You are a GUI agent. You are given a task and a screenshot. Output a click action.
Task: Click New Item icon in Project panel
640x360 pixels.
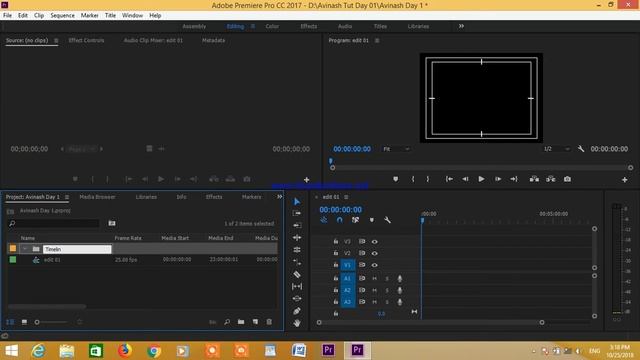[x=255, y=322]
